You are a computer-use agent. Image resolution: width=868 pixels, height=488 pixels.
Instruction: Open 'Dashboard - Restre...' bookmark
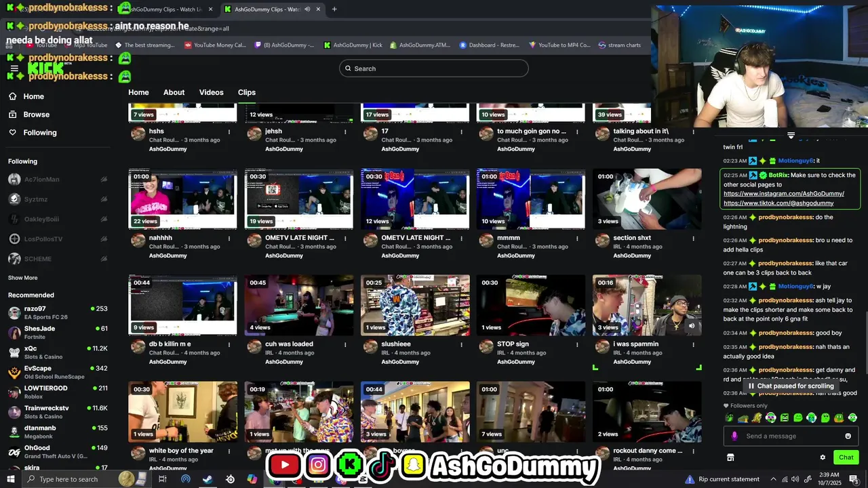pyautogui.click(x=489, y=45)
